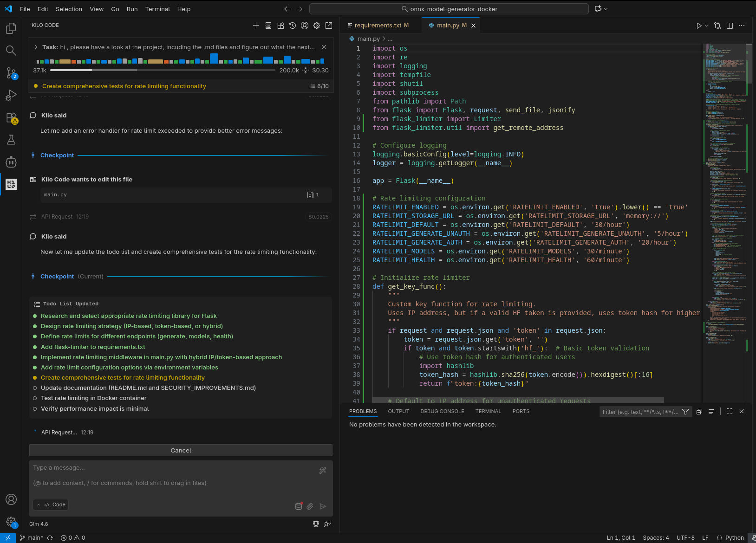Open the Code mode selector dropdown
756x543 pixels.
point(51,504)
